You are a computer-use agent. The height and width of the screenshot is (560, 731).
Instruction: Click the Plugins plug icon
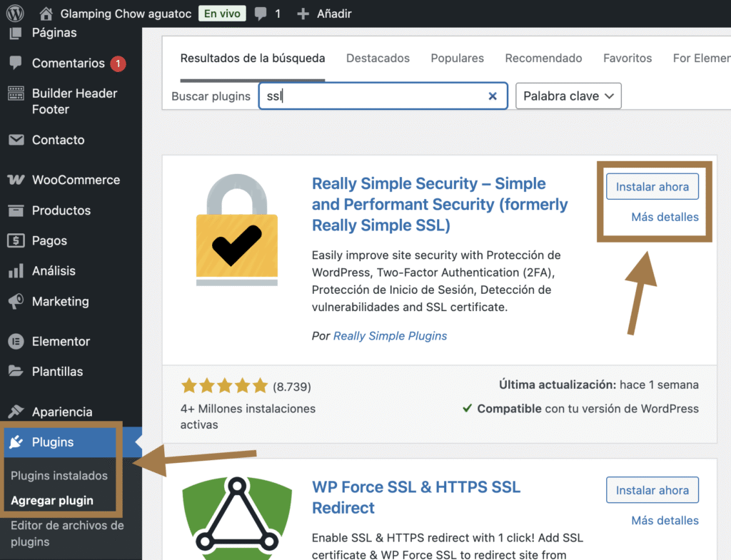click(15, 442)
